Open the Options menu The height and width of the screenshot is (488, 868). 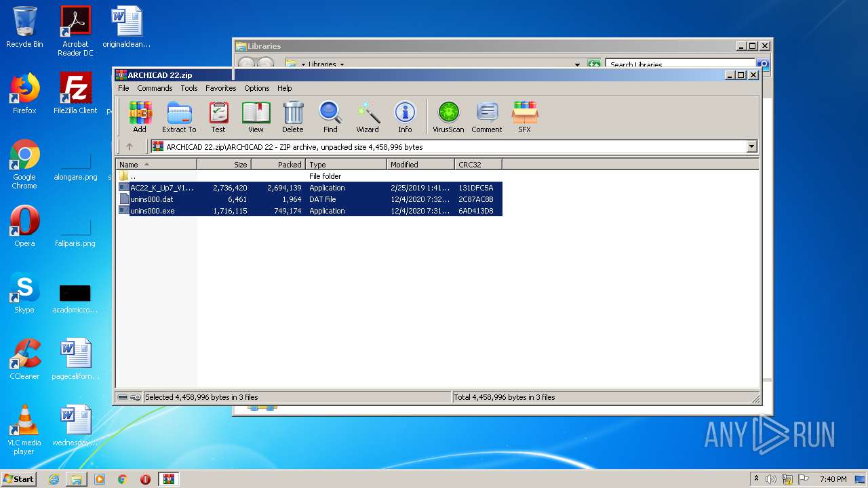click(257, 88)
